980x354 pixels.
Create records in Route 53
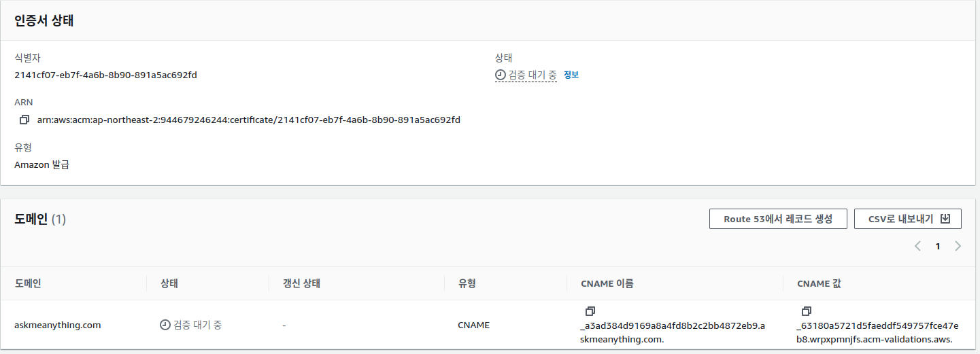(x=778, y=219)
